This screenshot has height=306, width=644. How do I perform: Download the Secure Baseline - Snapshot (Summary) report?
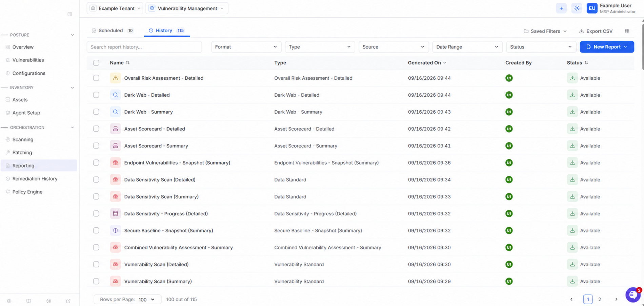572,231
